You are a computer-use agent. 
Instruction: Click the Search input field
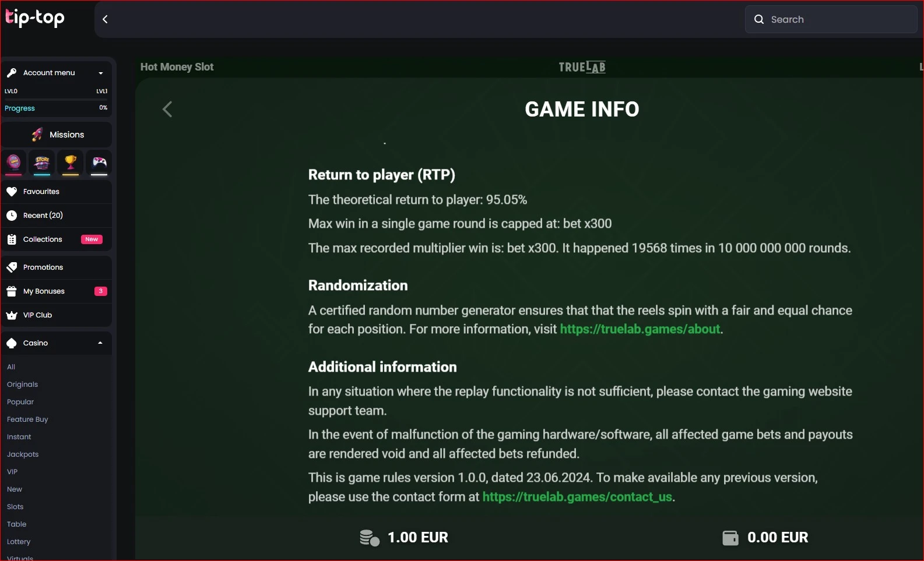pyautogui.click(x=831, y=19)
